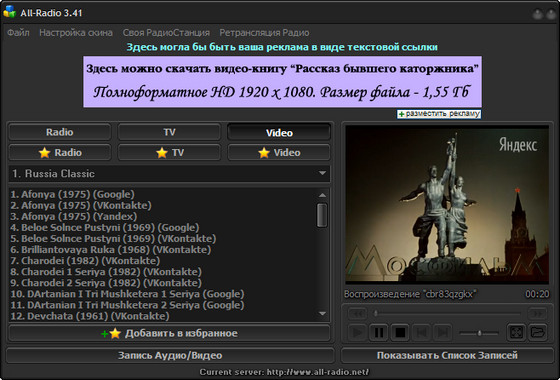Switch the video to fullscreen mode
Viewport: 560px width, 380px height.
[516, 332]
